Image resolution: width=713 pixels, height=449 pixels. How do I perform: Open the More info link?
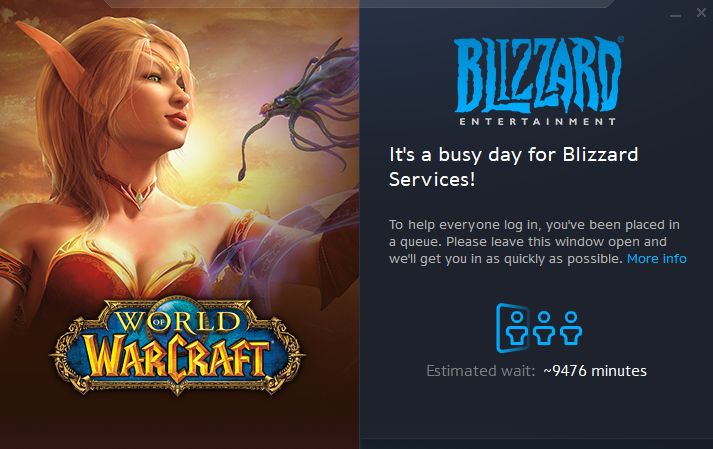(657, 258)
